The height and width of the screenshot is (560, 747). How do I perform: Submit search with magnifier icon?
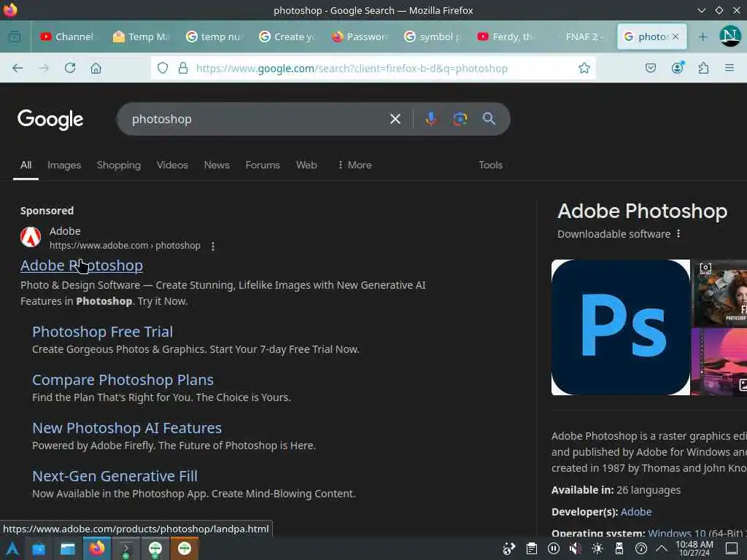[489, 119]
